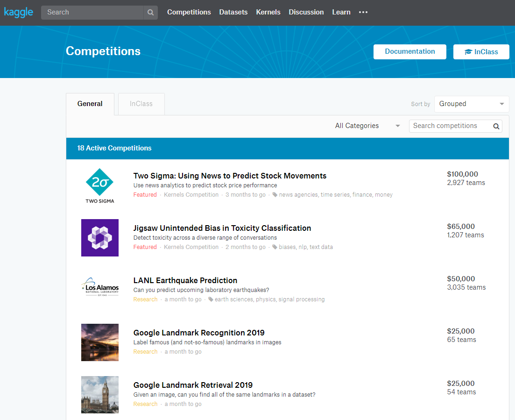Open Two Sigma stock movements competition
This screenshot has height=420, width=515.
point(230,176)
